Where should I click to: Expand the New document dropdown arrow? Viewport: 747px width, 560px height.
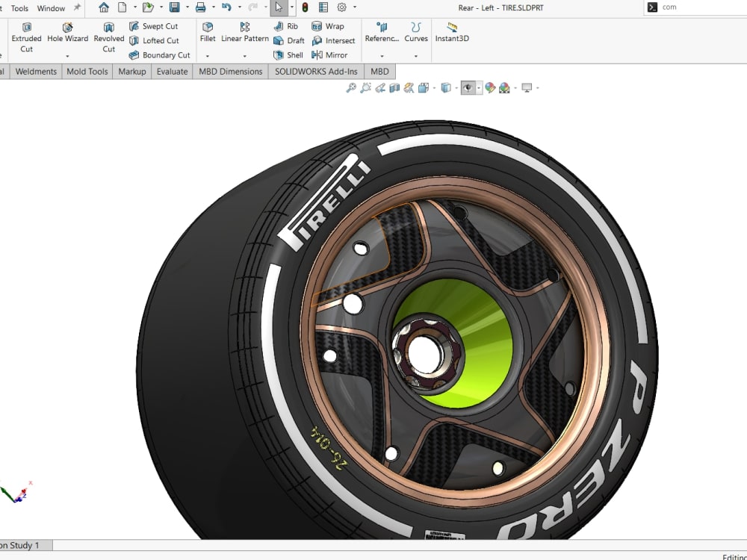(134, 7)
